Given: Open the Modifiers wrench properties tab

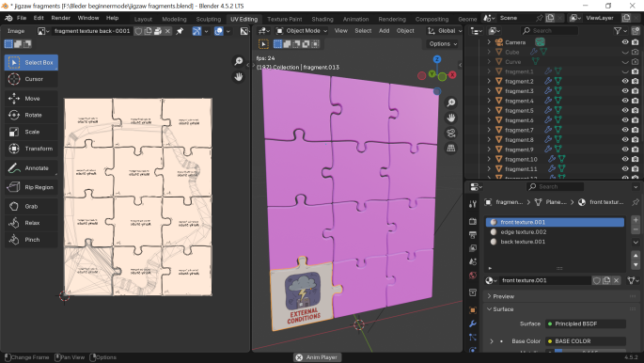Looking at the screenshot, I should [473, 324].
